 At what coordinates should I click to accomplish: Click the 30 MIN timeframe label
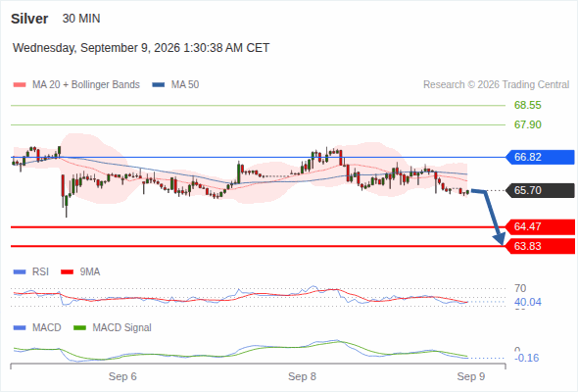click(x=81, y=19)
